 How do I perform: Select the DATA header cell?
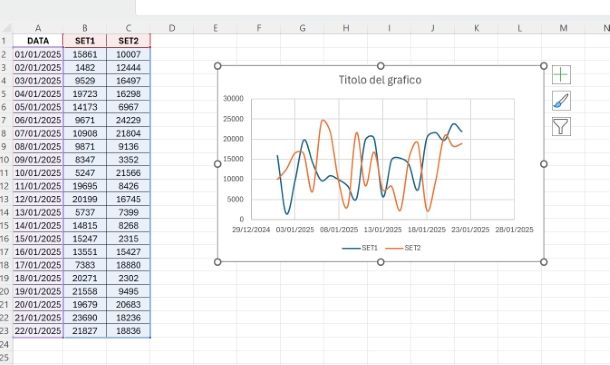click(38, 41)
